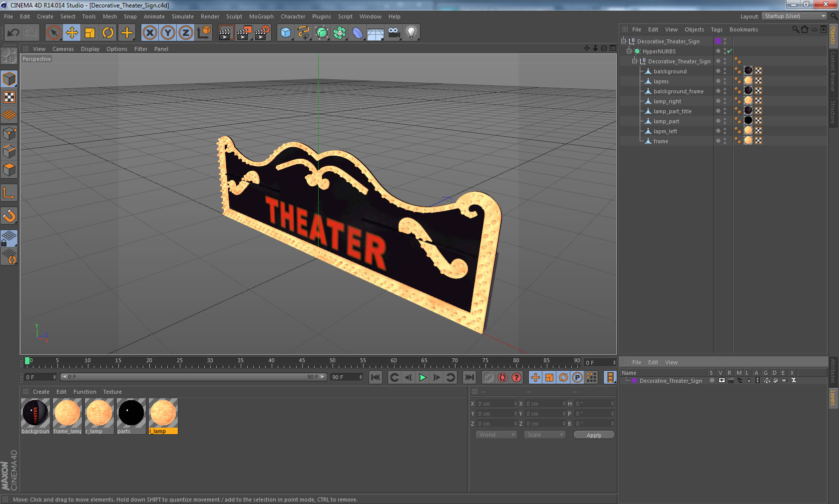
Task: Add a floor environment object
Action: tap(376, 33)
